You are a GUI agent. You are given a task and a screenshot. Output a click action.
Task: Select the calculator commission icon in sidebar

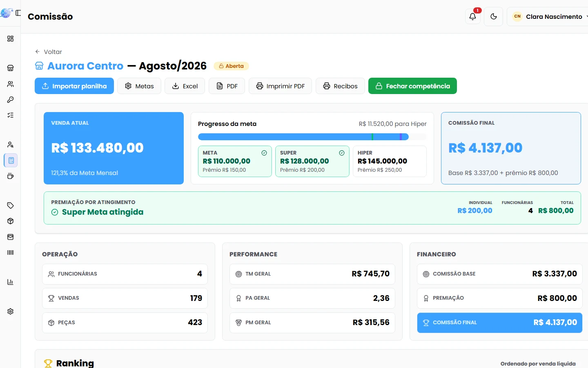11,160
